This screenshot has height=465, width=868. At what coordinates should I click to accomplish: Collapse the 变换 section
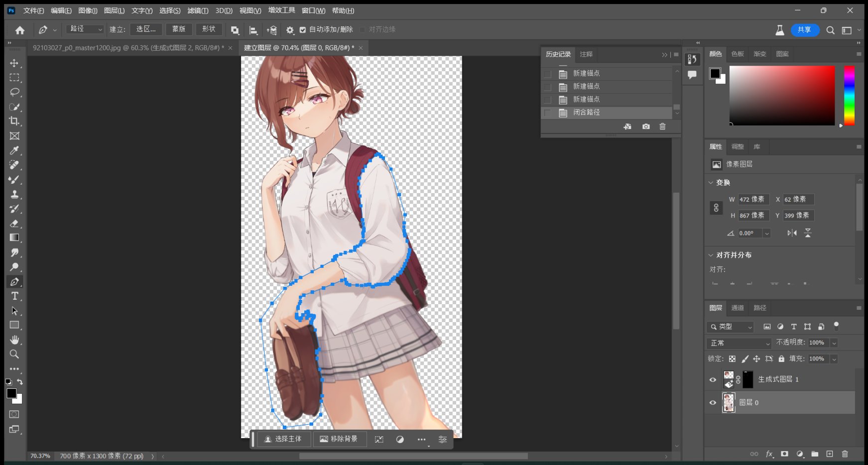pyautogui.click(x=711, y=183)
